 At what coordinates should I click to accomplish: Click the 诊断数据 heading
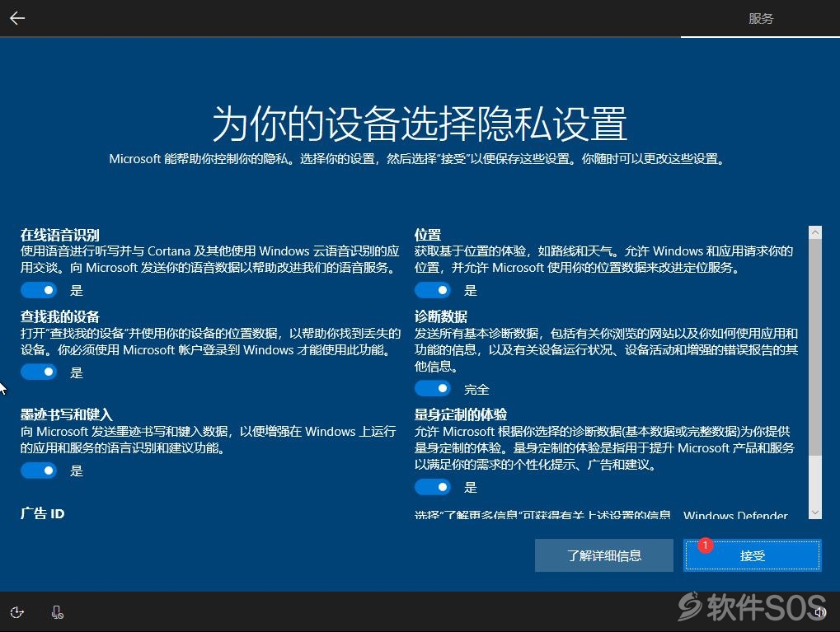click(441, 316)
